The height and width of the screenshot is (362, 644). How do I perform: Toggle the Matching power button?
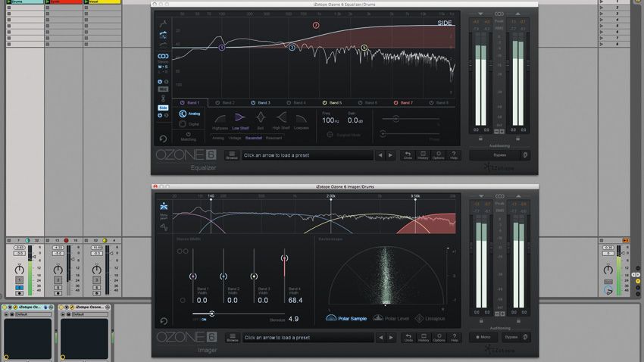click(x=188, y=134)
